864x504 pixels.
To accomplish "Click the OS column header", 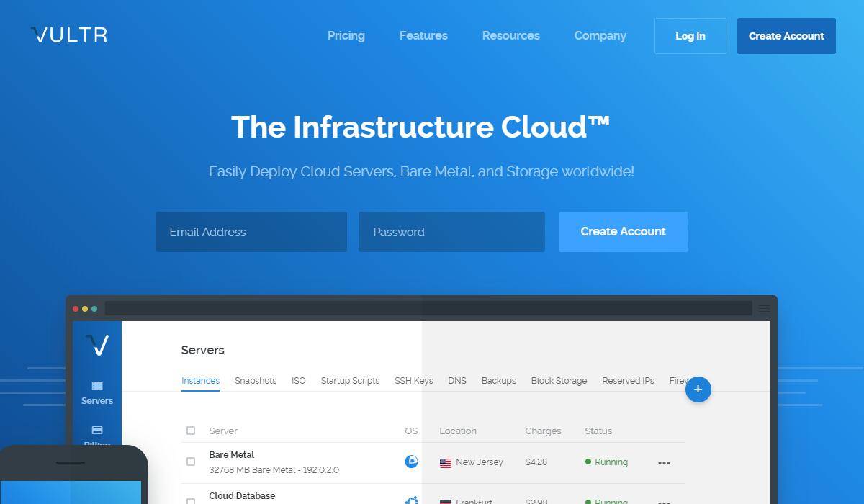I will pyautogui.click(x=411, y=431).
